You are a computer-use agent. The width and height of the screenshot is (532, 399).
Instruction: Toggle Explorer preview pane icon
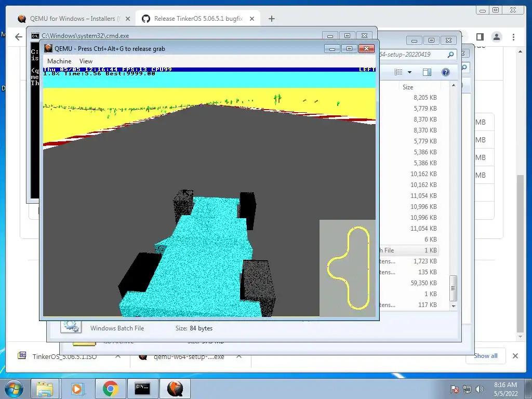(x=427, y=72)
